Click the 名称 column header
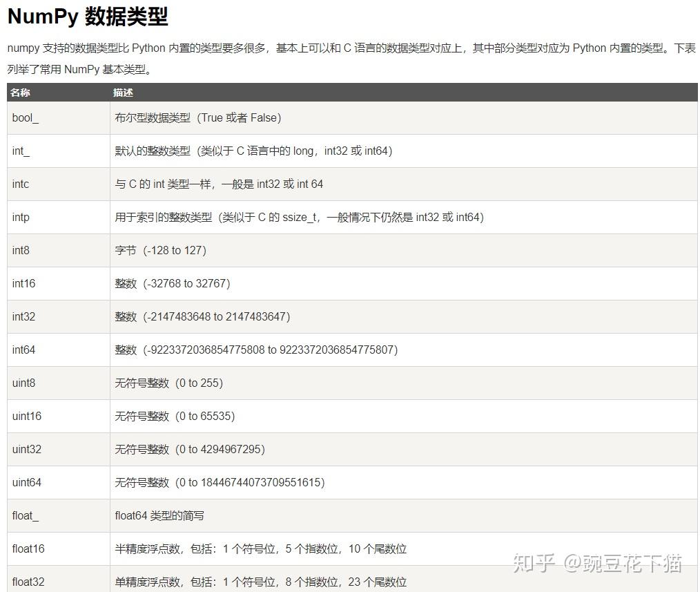Screen dimensions: 700x592 coord(20,93)
